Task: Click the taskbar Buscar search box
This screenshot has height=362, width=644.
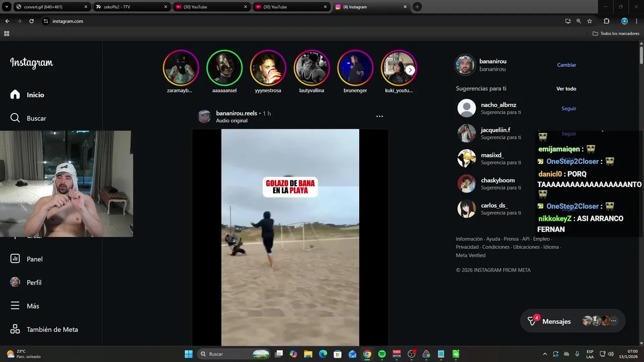Action: point(233,354)
